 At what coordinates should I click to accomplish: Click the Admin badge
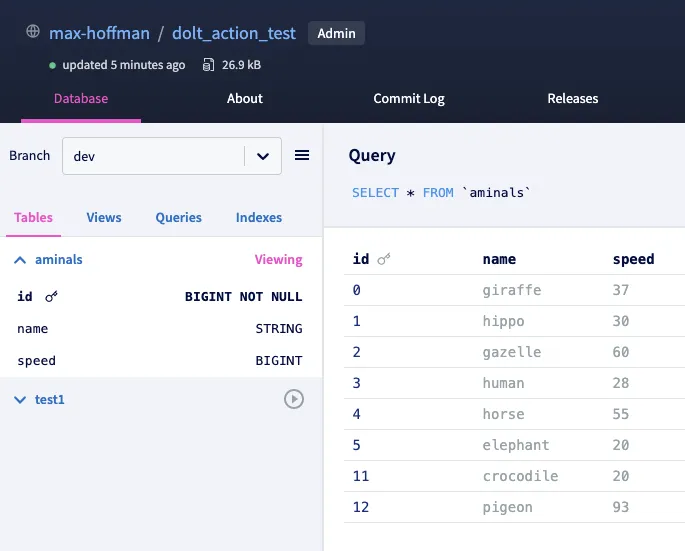click(x=336, y=33)
